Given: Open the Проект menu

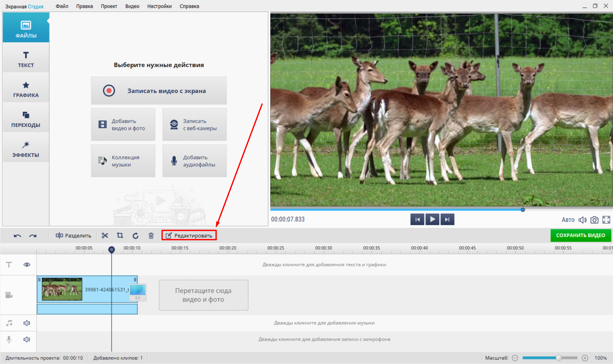Looking at the screenshot, I should [109, 6].
